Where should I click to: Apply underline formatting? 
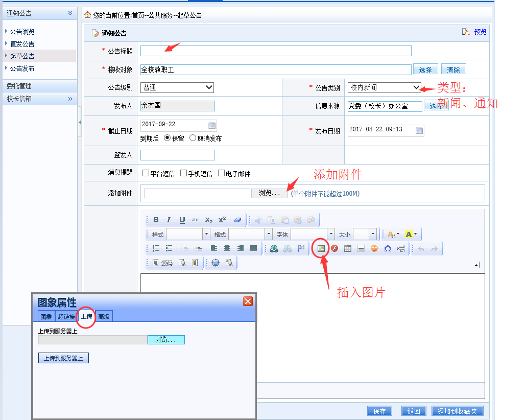[x=182, y=220]
